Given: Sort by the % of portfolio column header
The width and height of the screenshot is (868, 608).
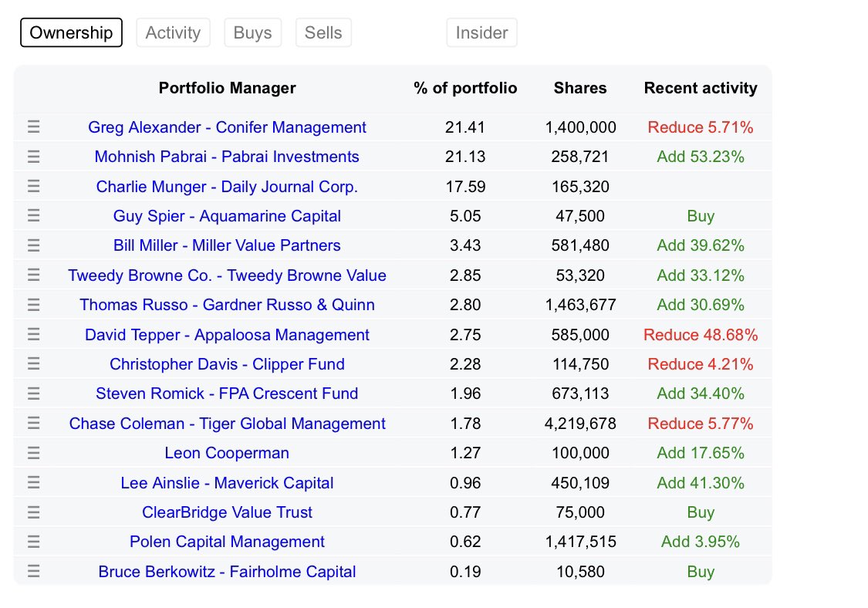Looking at the screenshot, I should click(x=465, y=88).
